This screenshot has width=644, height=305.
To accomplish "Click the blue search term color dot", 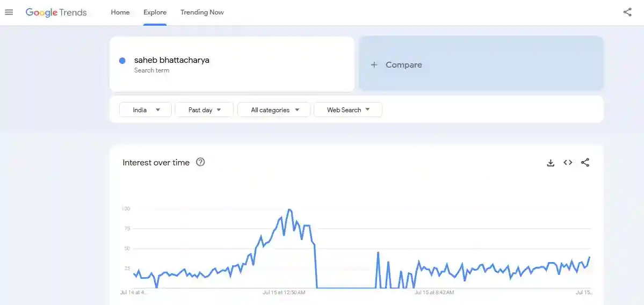I will pos(122,61).
